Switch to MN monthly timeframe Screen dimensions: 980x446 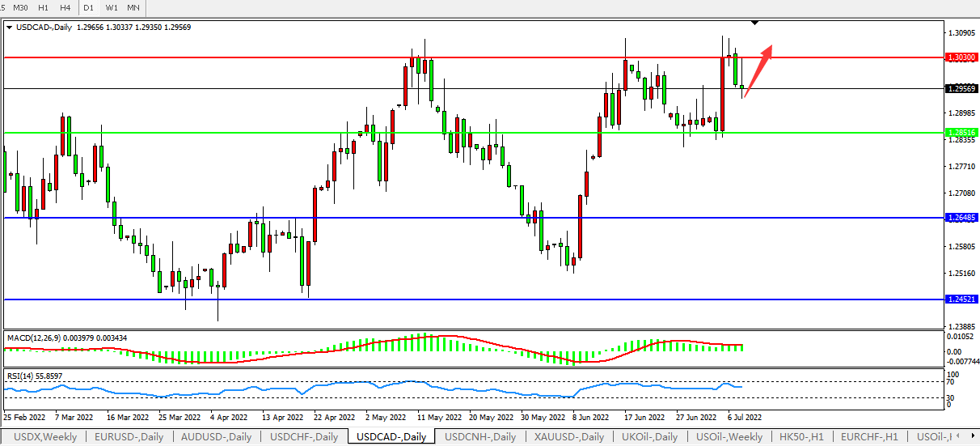(x=134, y=7)
